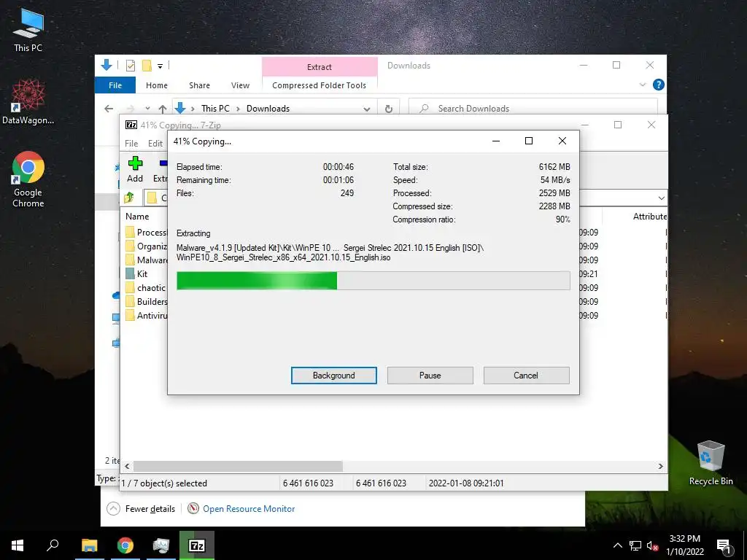Open Explorer help question mark

(x=659, y=85)
